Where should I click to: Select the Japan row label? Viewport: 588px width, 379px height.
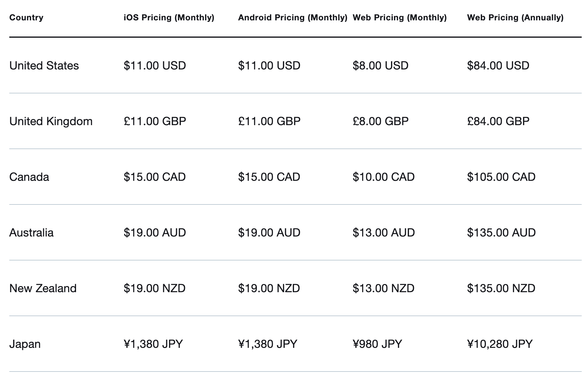pos(25,344)
